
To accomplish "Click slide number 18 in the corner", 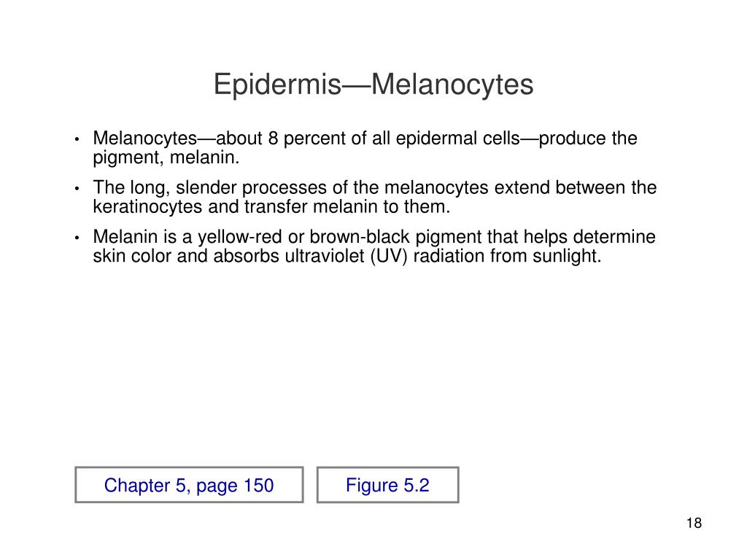I will click(694, 523).
